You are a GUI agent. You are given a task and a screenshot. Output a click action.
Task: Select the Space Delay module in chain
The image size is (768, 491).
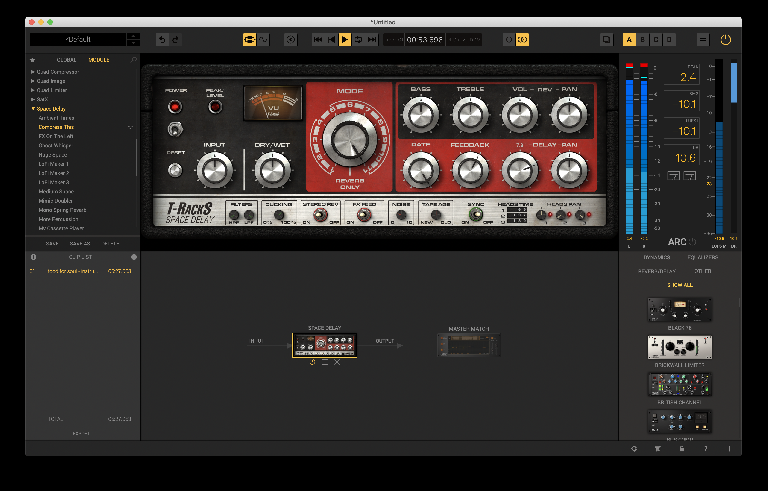coord(324,345)
